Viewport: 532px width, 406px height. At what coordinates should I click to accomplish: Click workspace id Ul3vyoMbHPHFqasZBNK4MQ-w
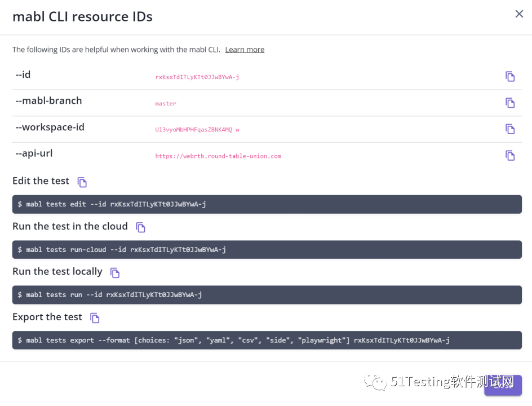click(197, 130)
